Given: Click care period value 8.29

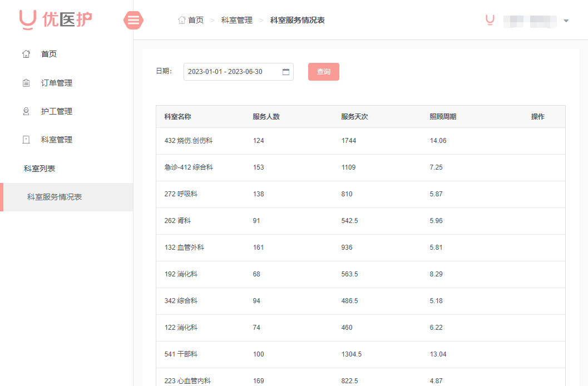Looking at the screenshot, I should click(x=436, y=274).
